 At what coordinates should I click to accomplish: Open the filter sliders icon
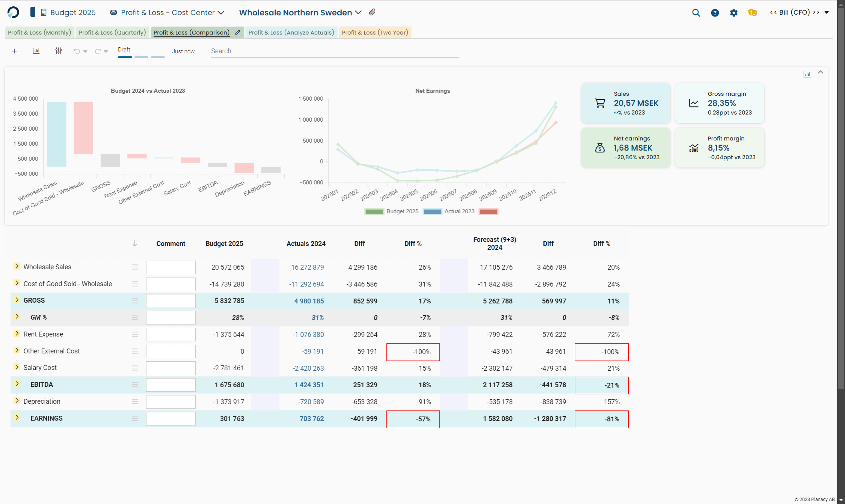click(x=59, y=51)
